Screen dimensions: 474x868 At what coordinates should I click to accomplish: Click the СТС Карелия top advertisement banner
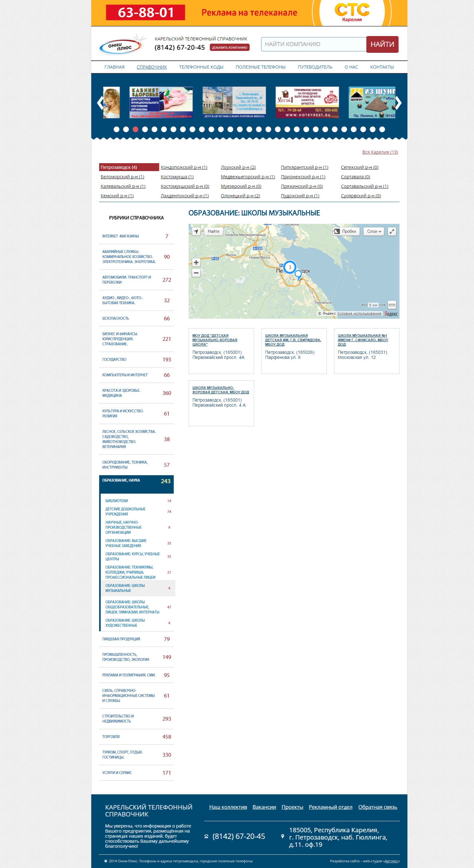tap(249, 13)
